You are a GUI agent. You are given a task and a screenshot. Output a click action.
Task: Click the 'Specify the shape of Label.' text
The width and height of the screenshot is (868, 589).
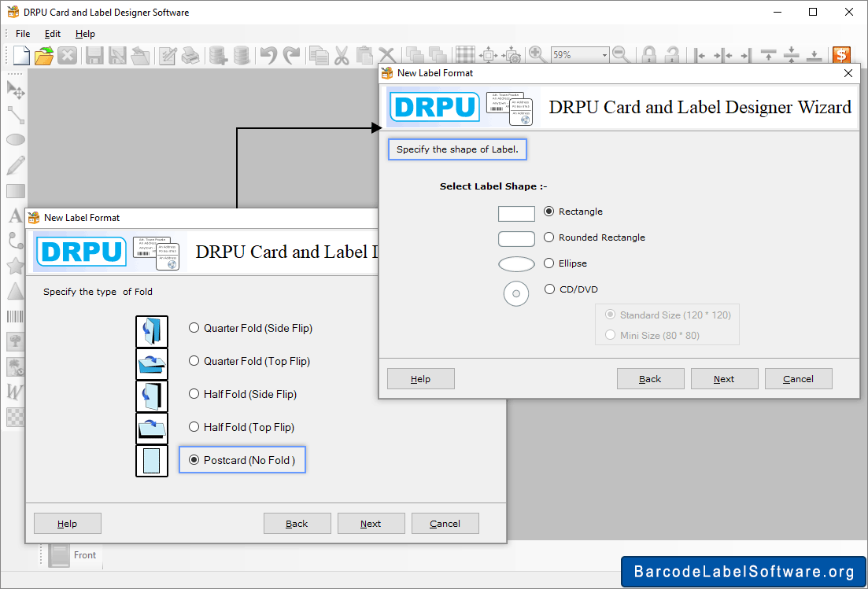click(x=457, y=149)
